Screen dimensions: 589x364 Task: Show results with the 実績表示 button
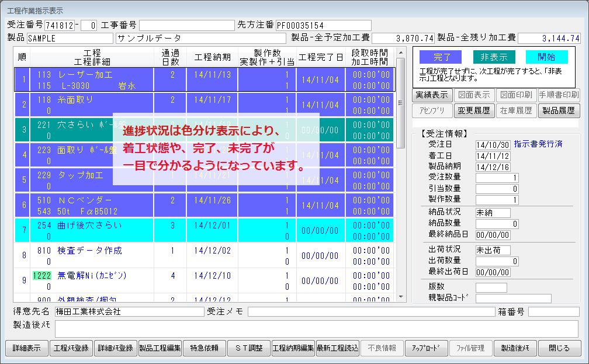click(432, 95)
